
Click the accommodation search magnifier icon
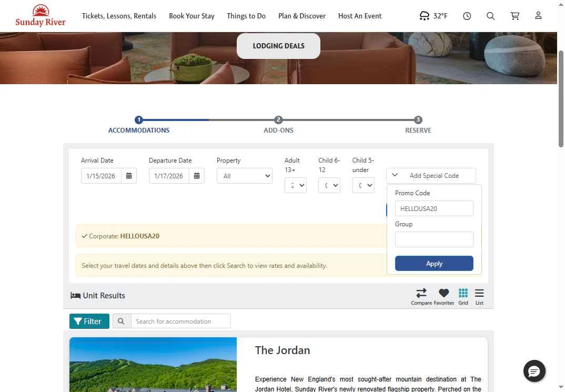[x=121, y=321]
